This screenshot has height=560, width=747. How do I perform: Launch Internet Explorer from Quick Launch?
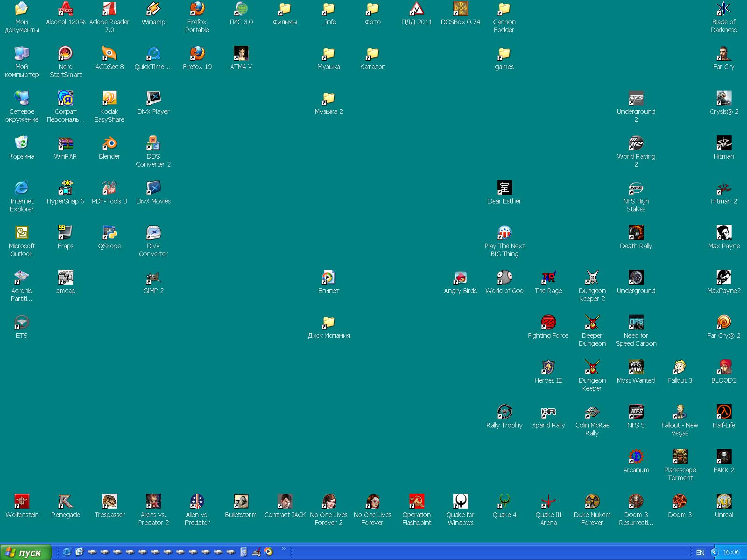pos(67,552)
